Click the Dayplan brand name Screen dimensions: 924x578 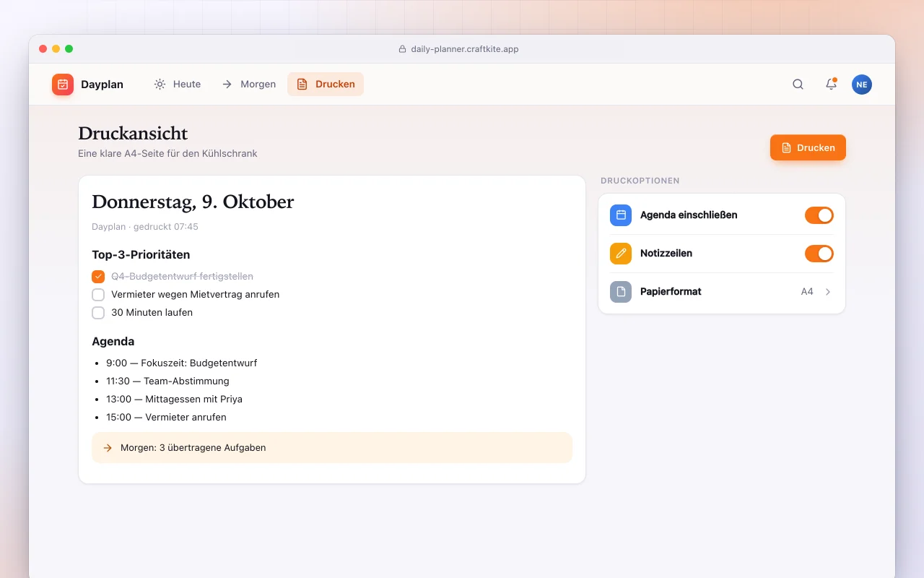102,85
